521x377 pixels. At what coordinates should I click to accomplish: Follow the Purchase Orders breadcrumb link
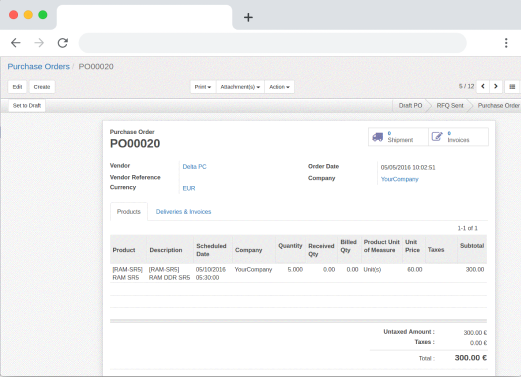click(x=39, y=66)
